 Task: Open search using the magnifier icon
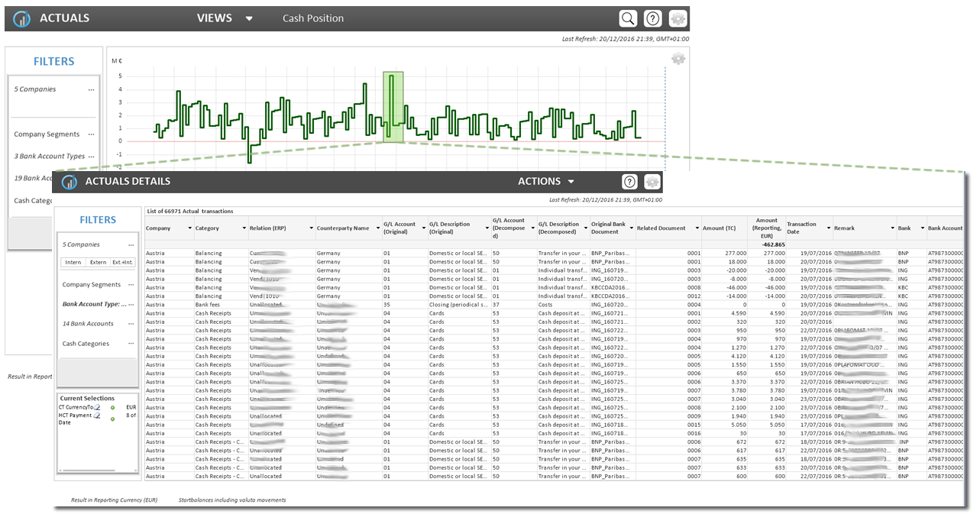pos(627,18)
